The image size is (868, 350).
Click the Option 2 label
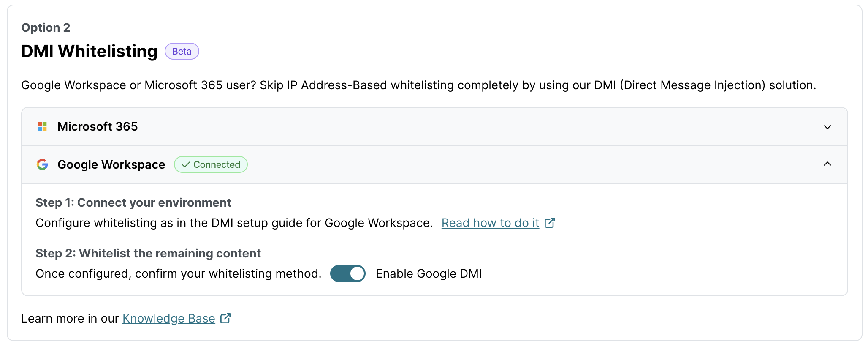pyautogui.click(x=46, y=27)
